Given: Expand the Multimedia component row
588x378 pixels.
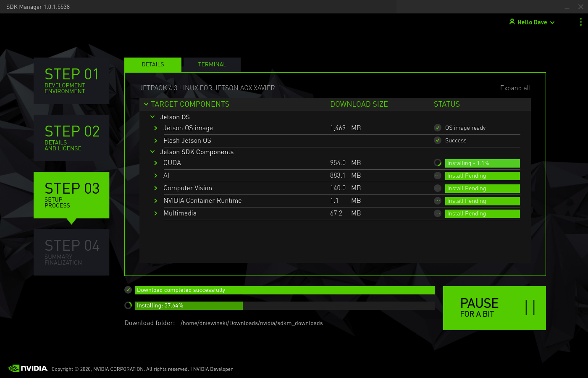Looking at the screenshot, I should tap(156, 213).
